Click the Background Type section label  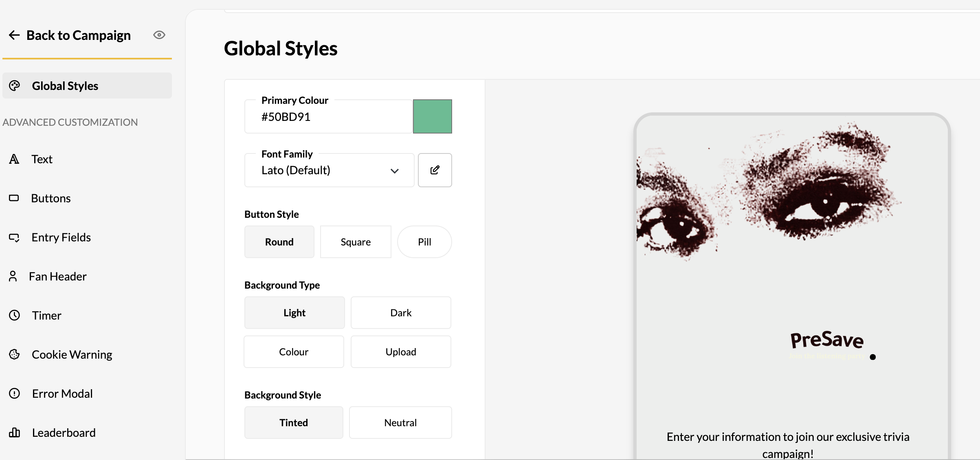282,285
